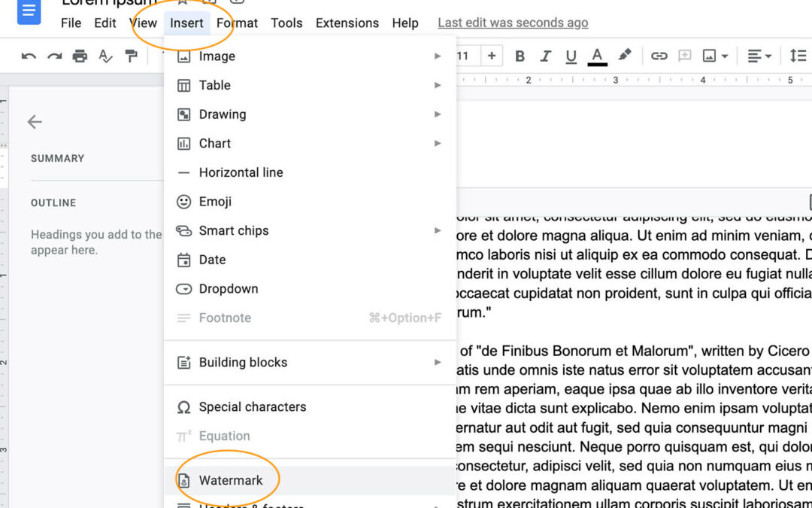Insert a link using chain icon
Viewport: 812px width, 508px height.
pos(659,56)
